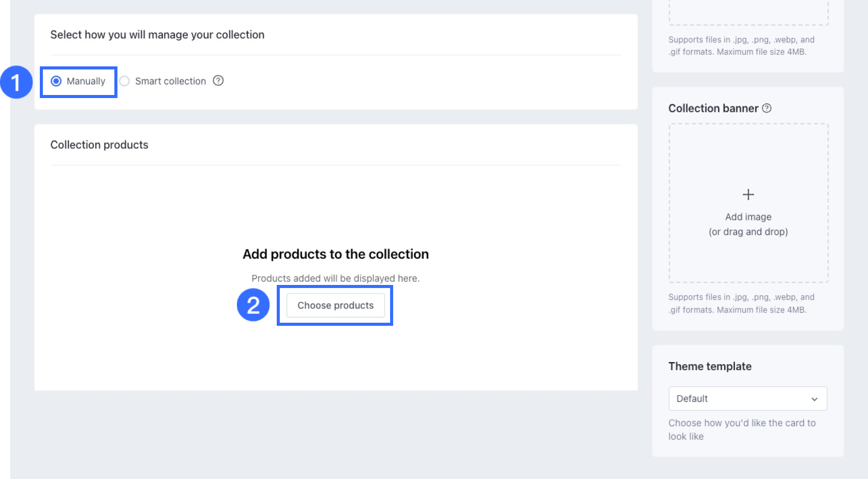
Task: Click the "(or drag and drop)" text
Action: point(748,232)
